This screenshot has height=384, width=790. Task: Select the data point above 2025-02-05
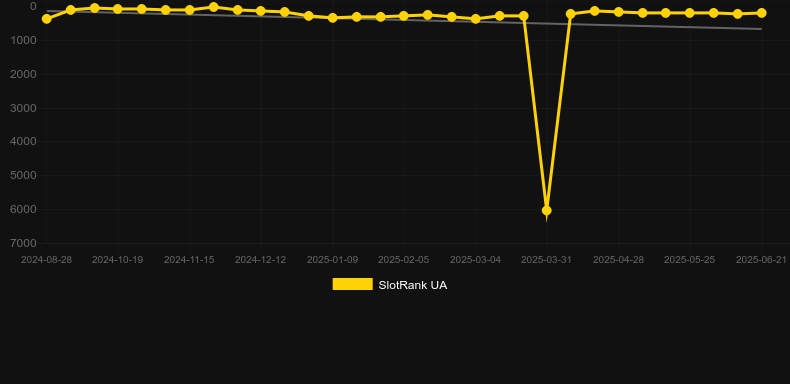(x=404, y=16)
